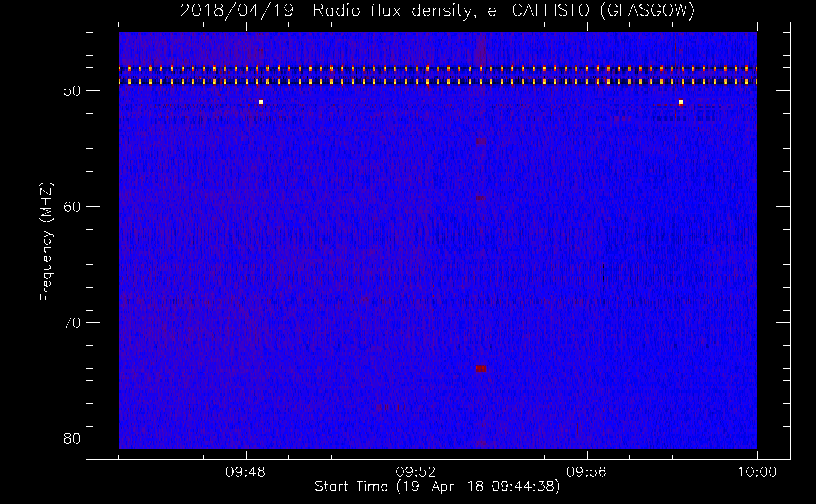The image size is (816, 504).
Task: Click the 09:48 time tick label
Action: click(246, 472)
